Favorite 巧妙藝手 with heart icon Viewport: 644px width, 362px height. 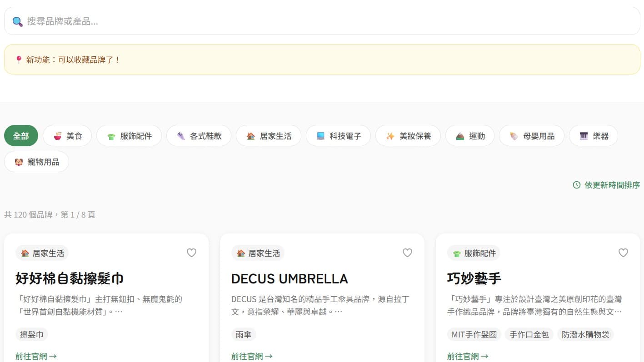click(x=624, y=253)
